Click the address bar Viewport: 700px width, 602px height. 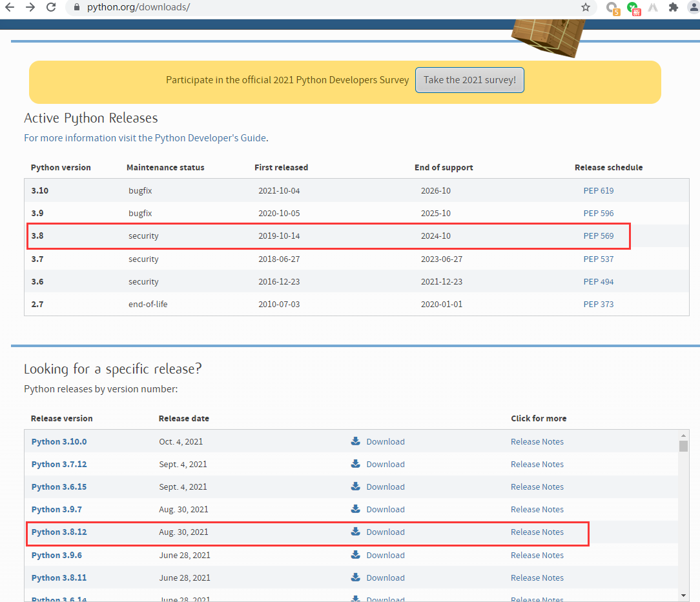(258, 8)
